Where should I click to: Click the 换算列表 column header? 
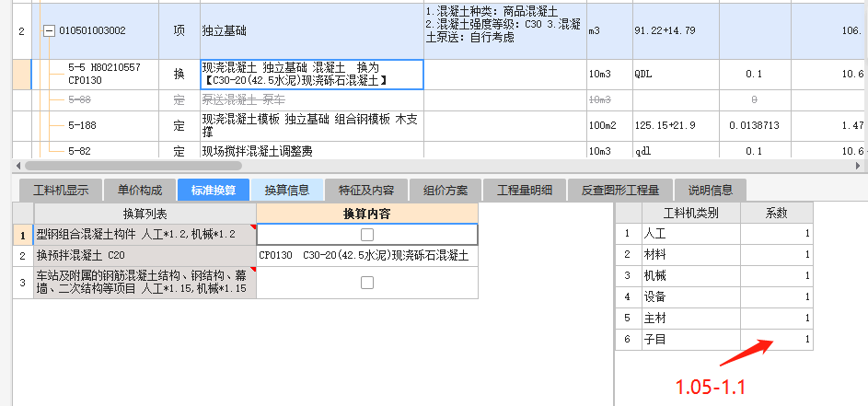click(145, 214)
